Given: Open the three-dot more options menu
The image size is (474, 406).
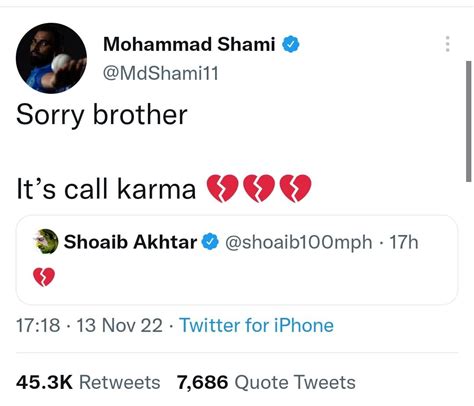Looking at the screenshot, I should click(448, 44).
